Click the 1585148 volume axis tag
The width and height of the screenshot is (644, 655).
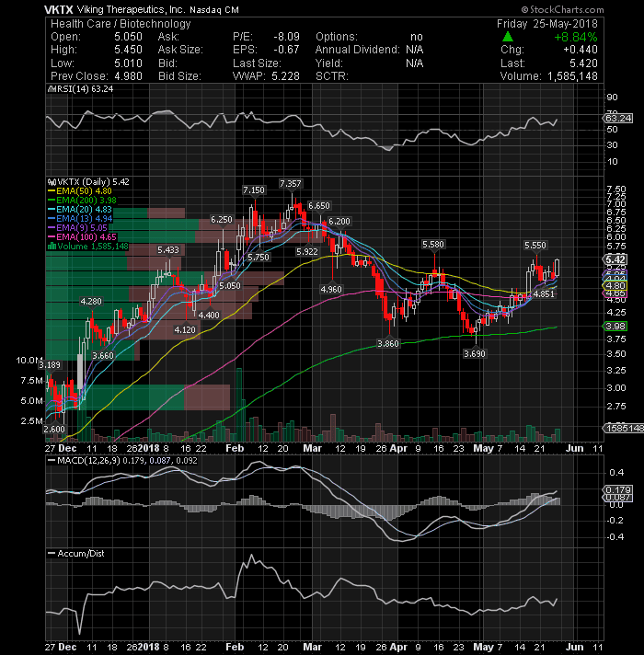point(624,428)
